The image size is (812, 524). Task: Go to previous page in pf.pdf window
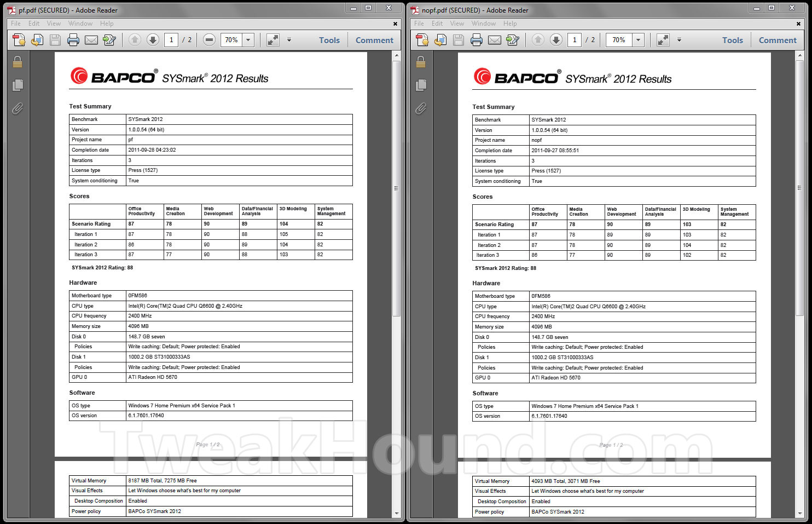[135, 39]
